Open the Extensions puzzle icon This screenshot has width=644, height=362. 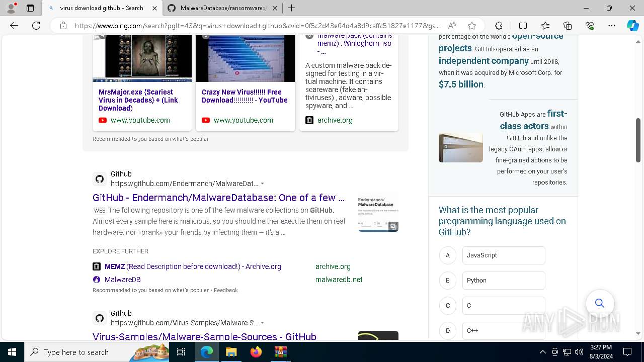[499, 26]
